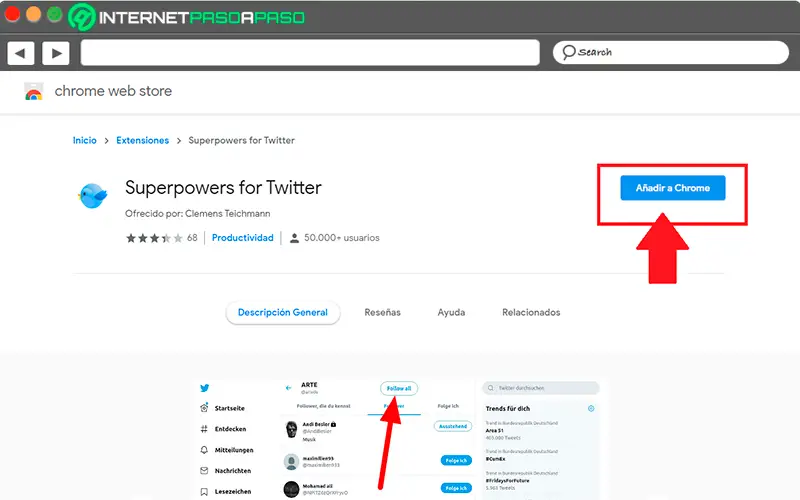The height and width of the screenshot is (500, 800).
Task: Select the Descripción General tab
Action: pyautogui.click(x=283, y=313)
